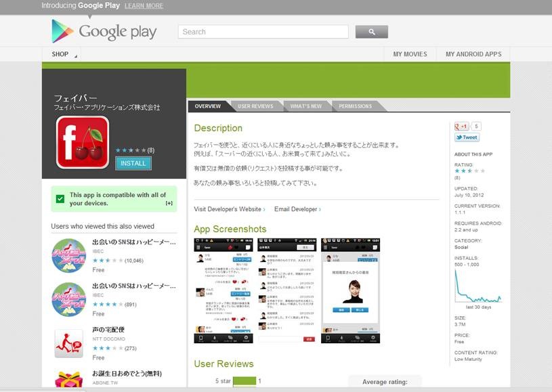Image resolution: width=552 pixels, height=392 pixels.
Task: Switch to the Overview tab
Action: (x=208, y=106)
